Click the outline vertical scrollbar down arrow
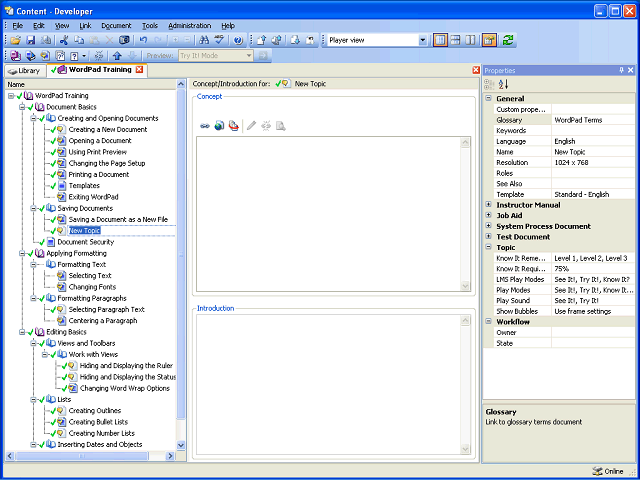 (181, 445)
